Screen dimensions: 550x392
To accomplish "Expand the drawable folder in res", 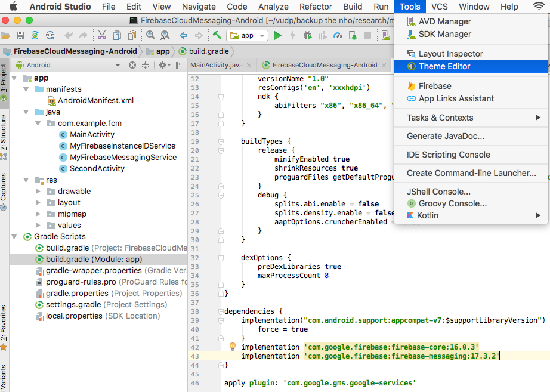I will (38, 192).
